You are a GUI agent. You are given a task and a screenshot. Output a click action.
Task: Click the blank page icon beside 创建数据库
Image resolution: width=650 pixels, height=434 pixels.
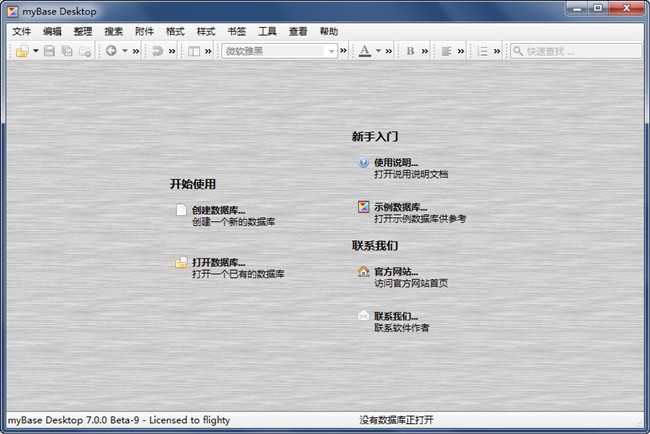[x=181, y=210]
